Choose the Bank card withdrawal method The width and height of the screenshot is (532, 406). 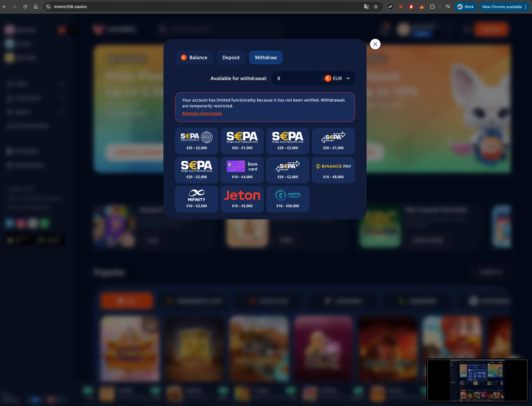coord(242,170)
